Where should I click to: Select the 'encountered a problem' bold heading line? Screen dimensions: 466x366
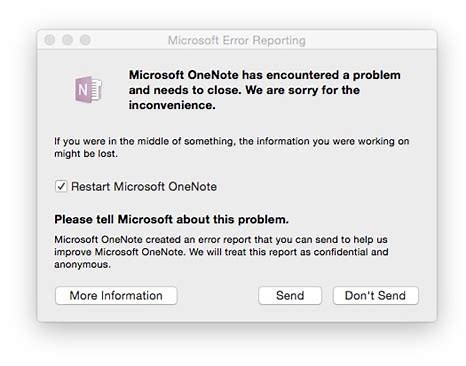(265, 75)
